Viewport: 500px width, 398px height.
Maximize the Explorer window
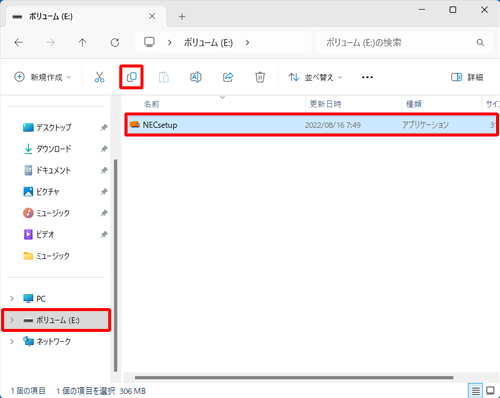pyautogui.click(x=453, y=10)
